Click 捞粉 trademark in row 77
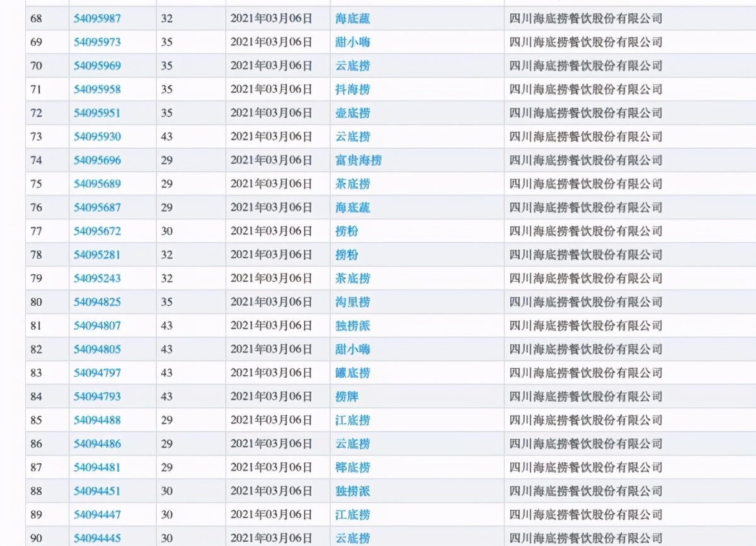 (x=347, y=231)
